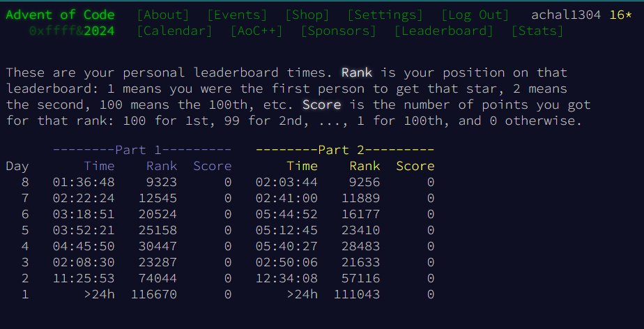Screen dimensions: 644x329
Task: Select Day 6 Part 2 rank 16177
Action: click(x=360, y=214)
